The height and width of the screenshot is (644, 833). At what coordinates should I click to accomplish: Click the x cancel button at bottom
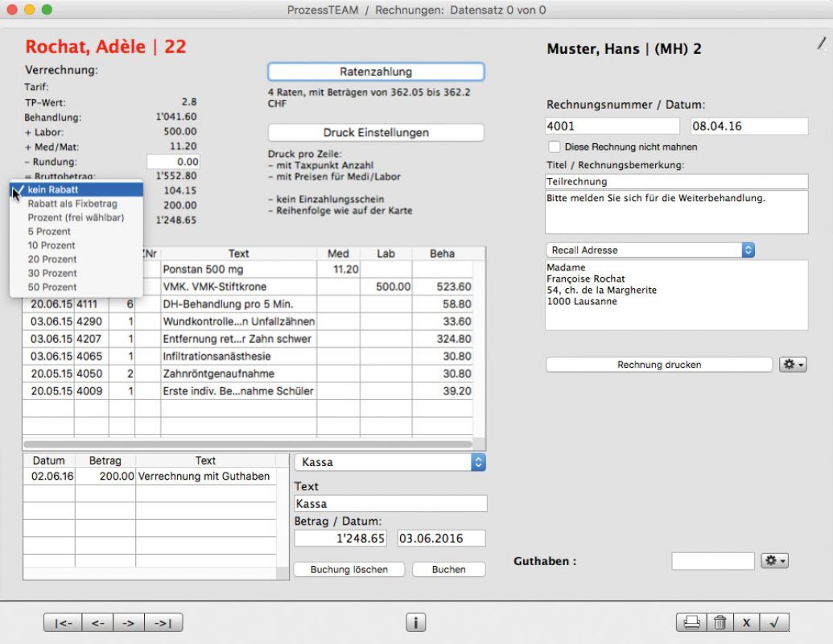pos(747,621)
